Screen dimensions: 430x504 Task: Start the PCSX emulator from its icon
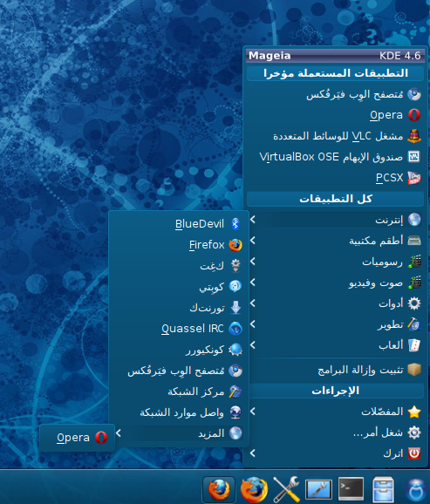[414, 178]
